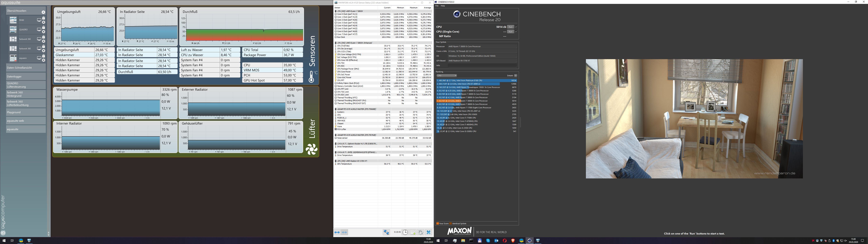Viewport: 868px width, 244px height.
Task: Open the aquasuite web section
Action: point(26,121)
